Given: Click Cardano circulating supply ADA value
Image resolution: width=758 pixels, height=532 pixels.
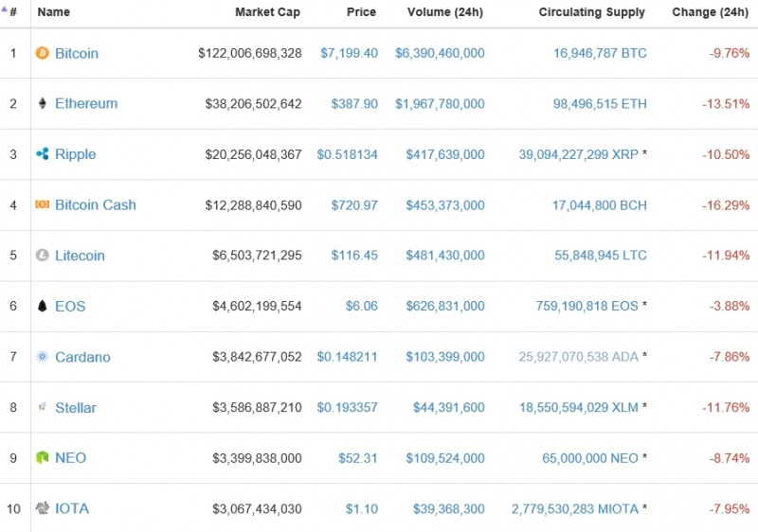Looking at the screenshot, I should point(578,357).
